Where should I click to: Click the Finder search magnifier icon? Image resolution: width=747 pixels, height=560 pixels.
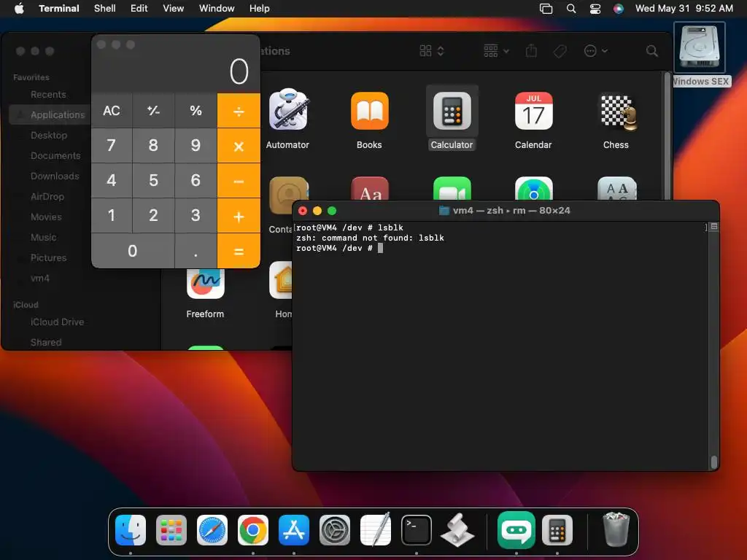(652, 51)
